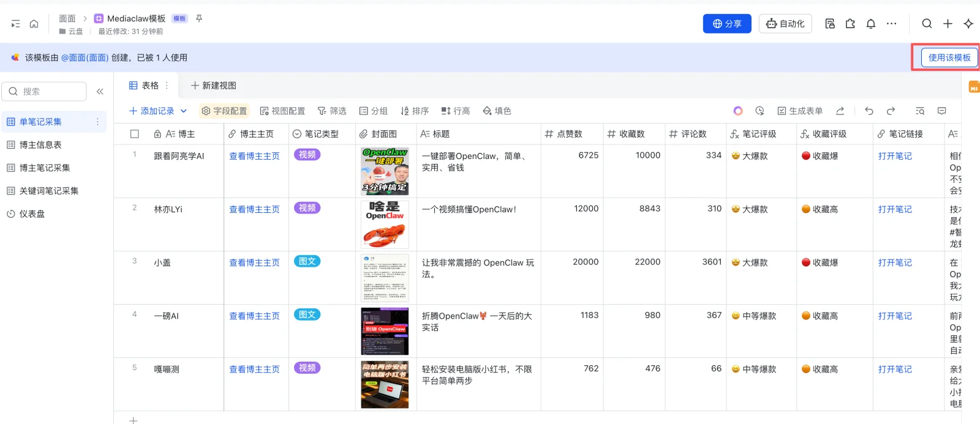Click the redo arrow icon
Screen dimensions: 980x424
point(891,111)
